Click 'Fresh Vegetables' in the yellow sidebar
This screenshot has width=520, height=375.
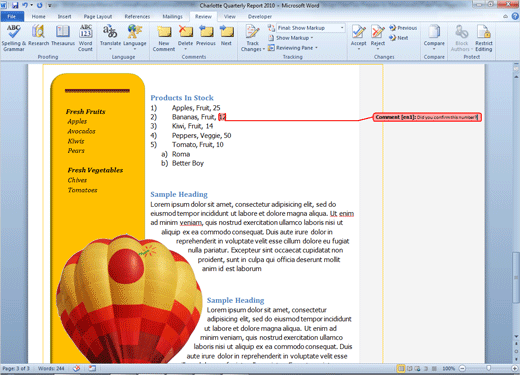[x=95, y=170]
